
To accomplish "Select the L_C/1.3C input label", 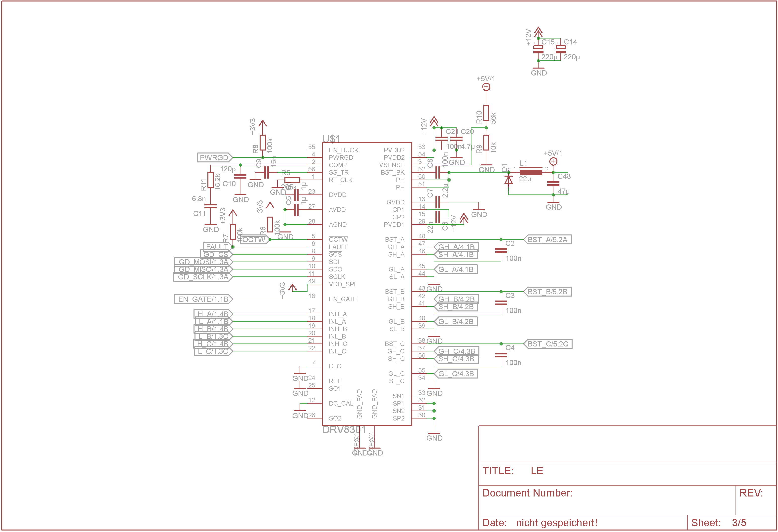I will [x=214, y=351].
